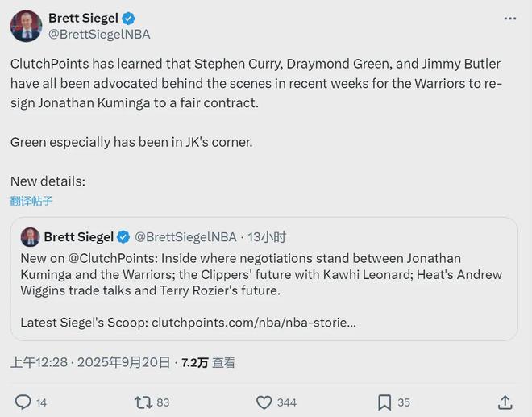Image resolution: width=532 pixels, height=417 pixels.
Task: Like the tweet with heart icon
Action: (x=264, y=402)
